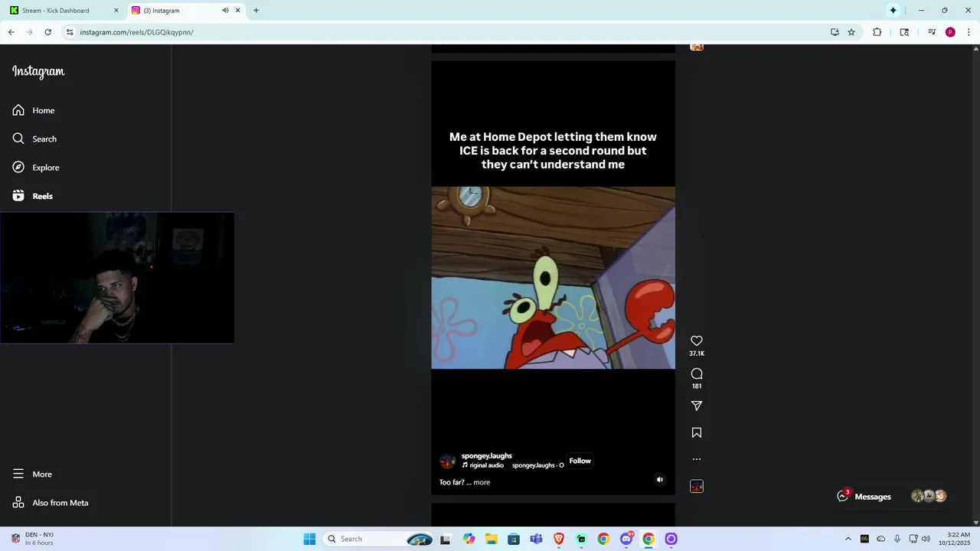Open volume speaker tray icon
The height and width of the screenshot is (551, 980).
pyautogui.click(x=926, y=539)
